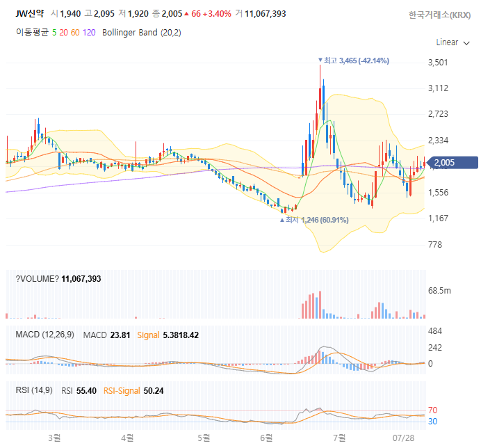Screen dimensions: 481x448
Task: Select the 20-day moving average label
Action: (63, 33)
